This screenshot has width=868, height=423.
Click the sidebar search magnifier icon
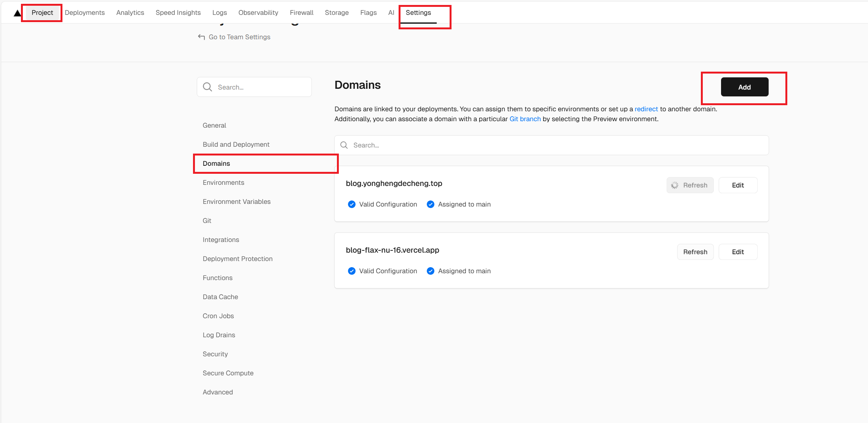pos(207,87)
